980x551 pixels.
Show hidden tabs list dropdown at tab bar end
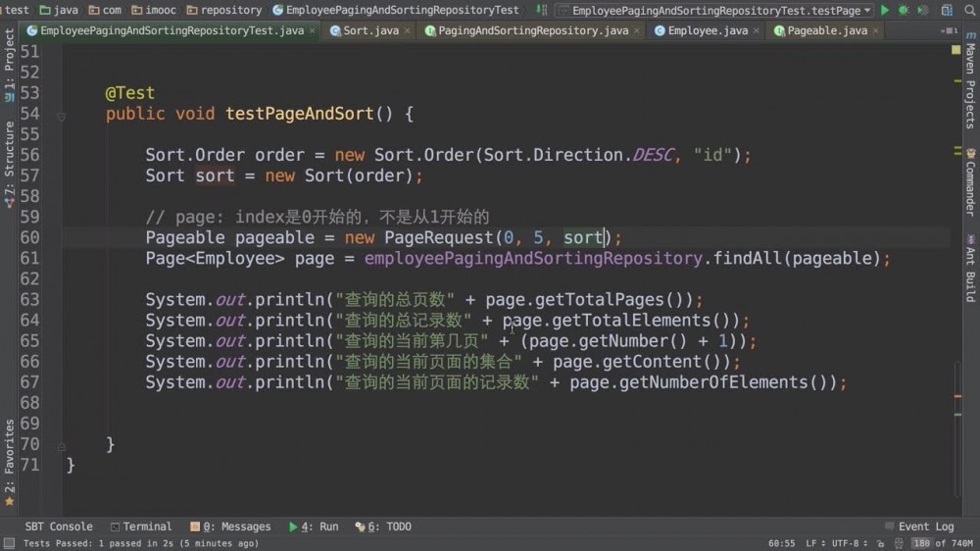point(950,30)
